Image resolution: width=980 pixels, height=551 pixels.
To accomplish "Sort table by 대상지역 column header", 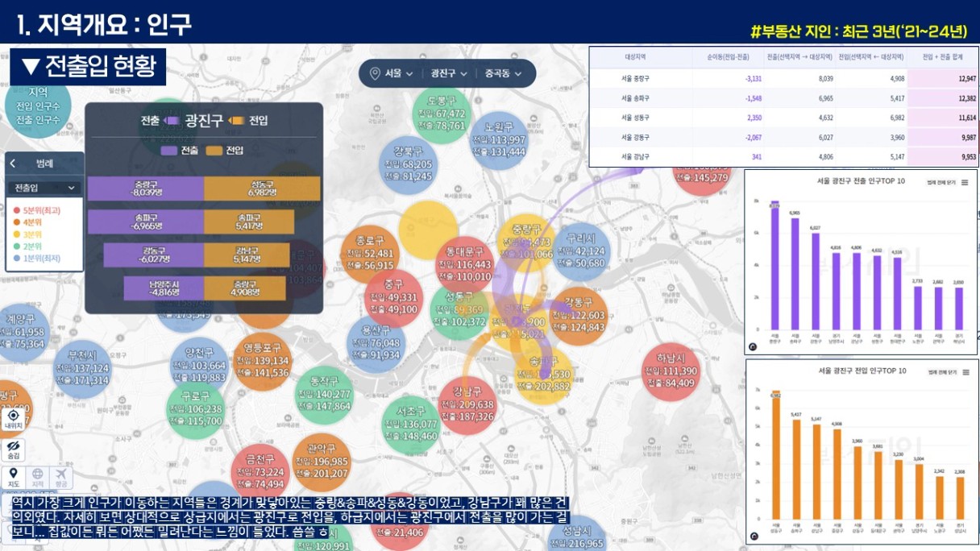I will click(x=636, y=57).
